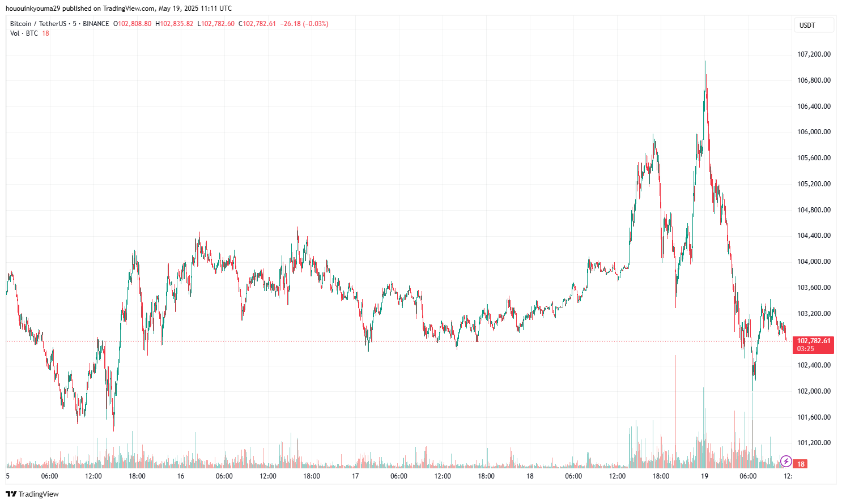This screenshot has width=842, height=504.
Task: Click the red volume value badge 18
Action: 801,464
